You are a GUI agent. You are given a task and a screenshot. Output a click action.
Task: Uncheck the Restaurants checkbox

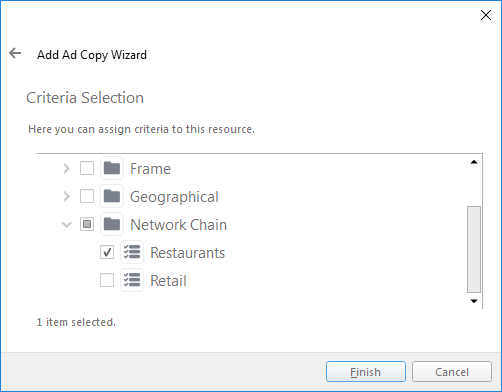(x=107, y=252)
